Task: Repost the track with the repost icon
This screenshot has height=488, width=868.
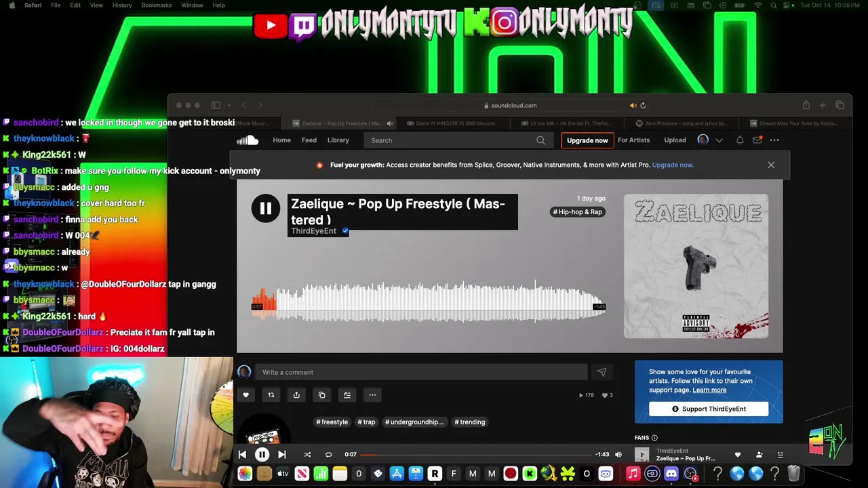Action: pyautogui.click(x=271, y=395)
